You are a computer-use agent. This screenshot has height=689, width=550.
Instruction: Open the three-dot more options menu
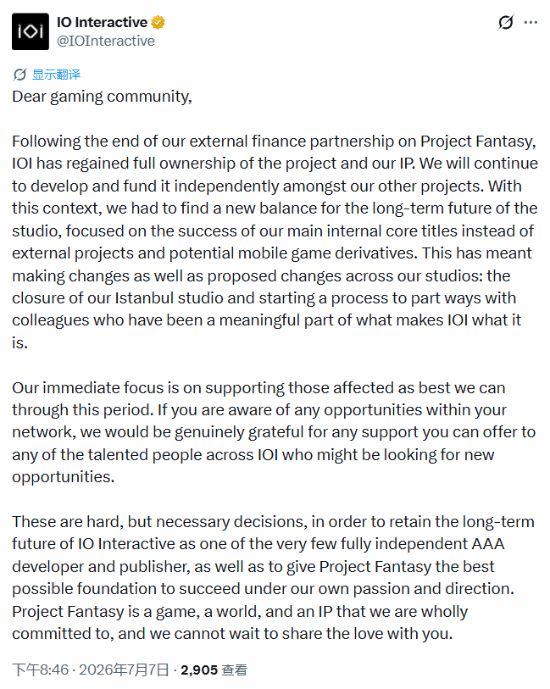click(x=531, y=22)
